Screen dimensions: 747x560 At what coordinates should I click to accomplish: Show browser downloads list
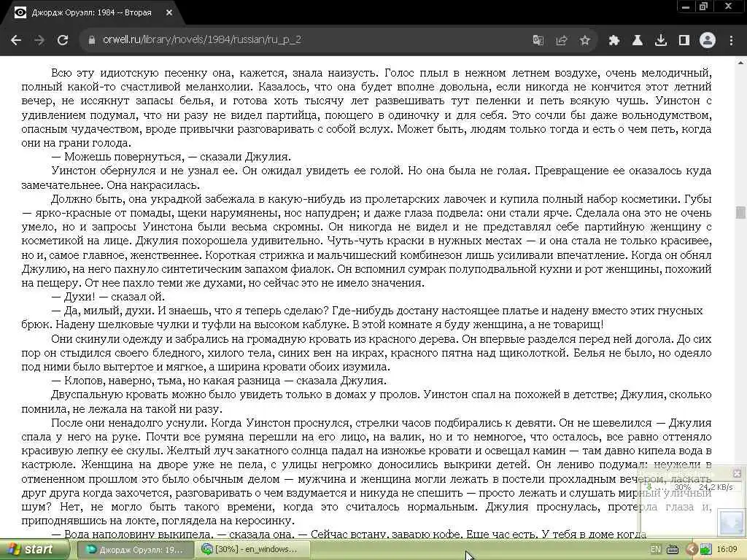tap(660, 41)
